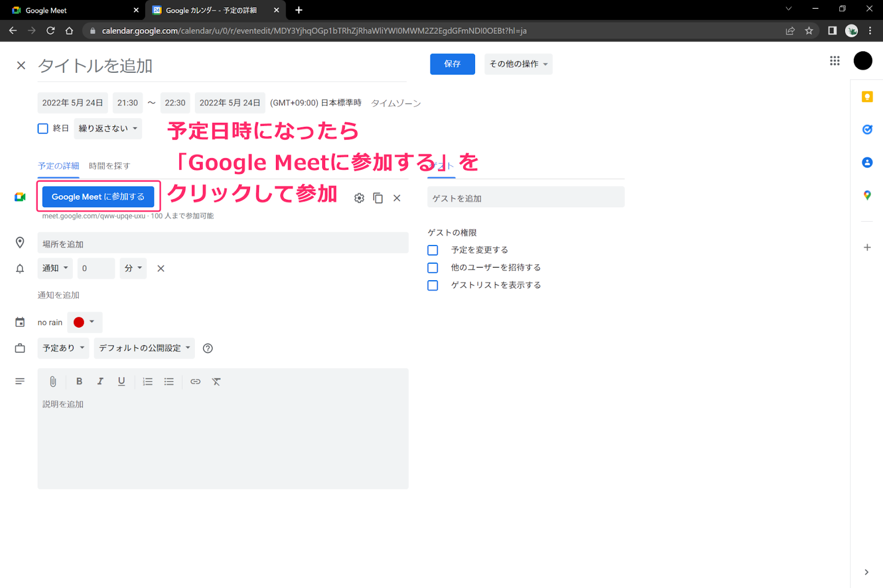883x588 pixels.
Task: Click the add guests field
Action: [526, 197]
